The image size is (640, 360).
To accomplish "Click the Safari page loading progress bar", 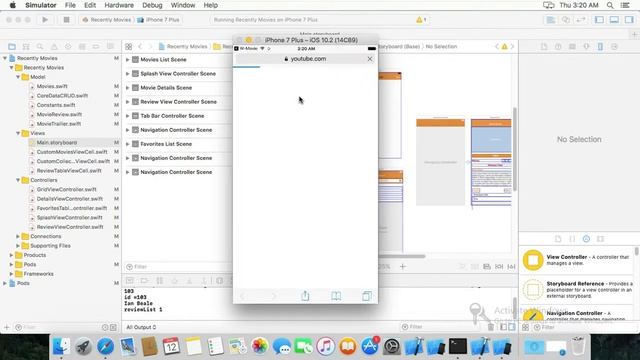I will (x=247, y=67).
